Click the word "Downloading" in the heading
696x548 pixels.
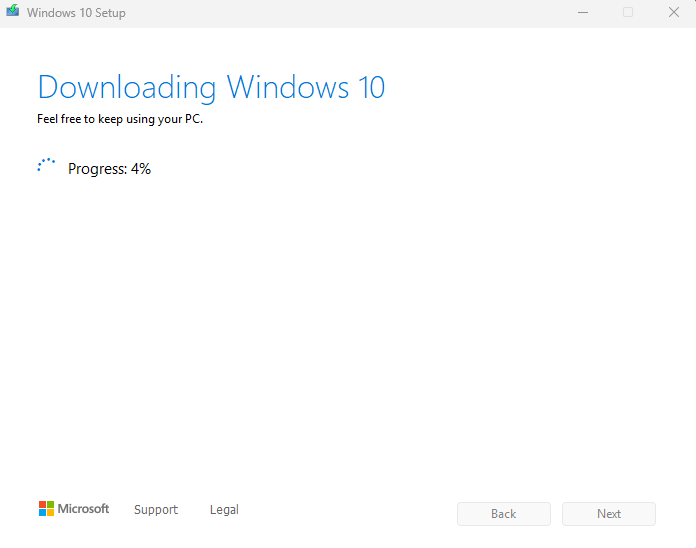pyautogui.click(x=127, y=87)
